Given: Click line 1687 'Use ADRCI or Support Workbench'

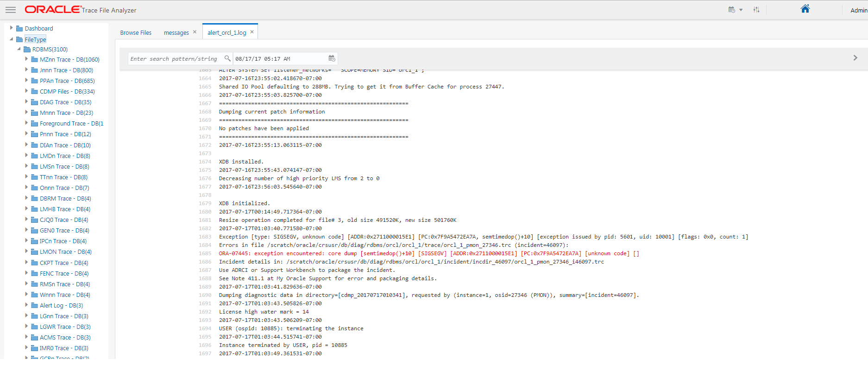Looking at the screenshot, I should (x=307, y=270).
